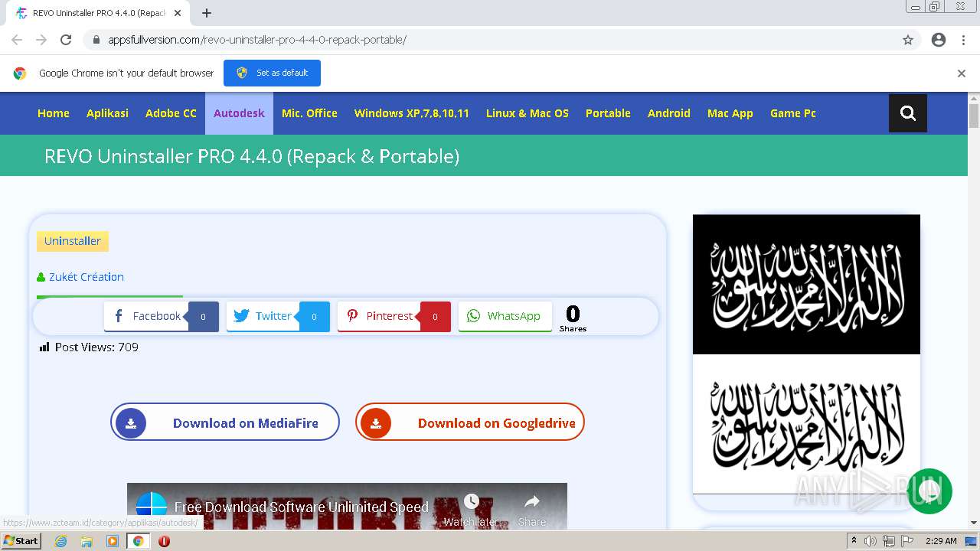
Task: Open Mic. Office menu item
Action: point(309,113)
